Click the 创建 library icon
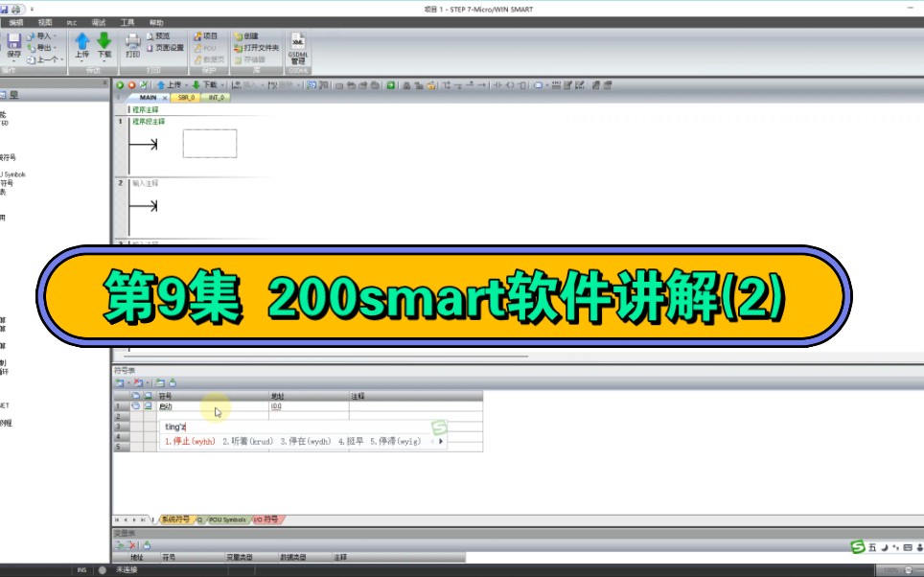This screenshot has width=924, height=577. point(245,35)
